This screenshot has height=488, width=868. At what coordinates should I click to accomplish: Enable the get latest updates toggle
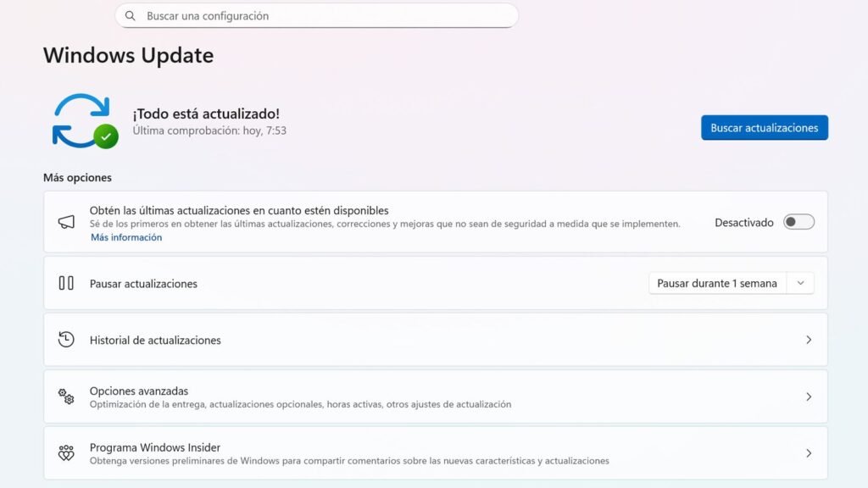click(798, 222)
